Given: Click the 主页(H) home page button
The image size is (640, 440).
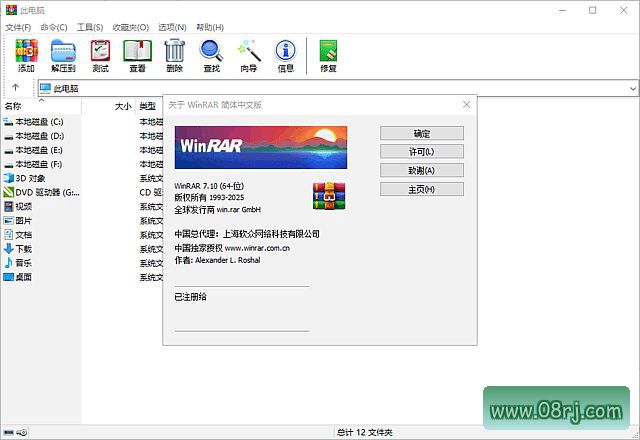Looking at the screenshot, I should coord(422,189).
